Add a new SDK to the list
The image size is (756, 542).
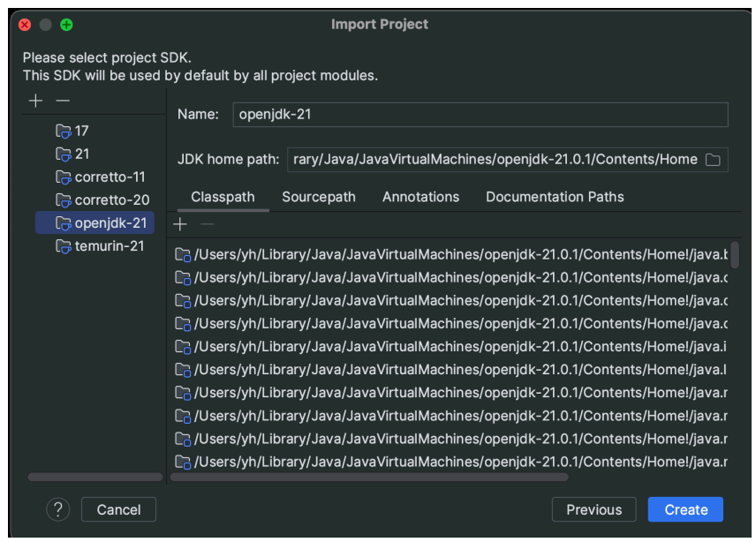(35, 101)
